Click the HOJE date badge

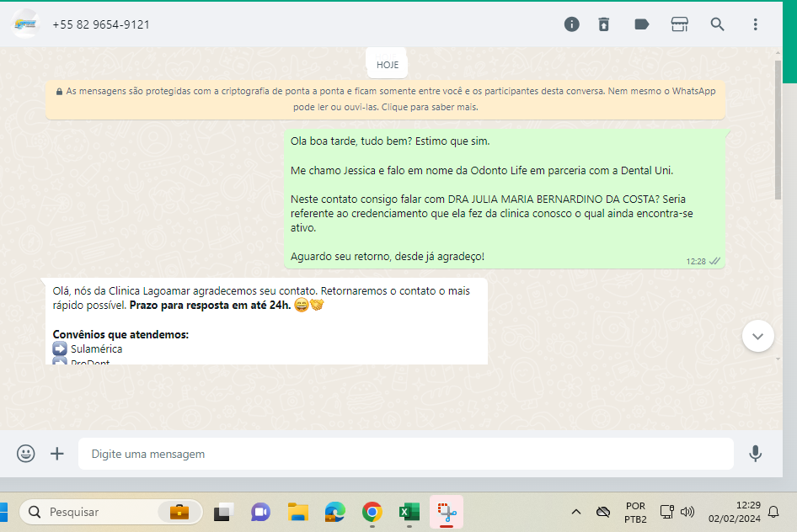coord(388,65)
